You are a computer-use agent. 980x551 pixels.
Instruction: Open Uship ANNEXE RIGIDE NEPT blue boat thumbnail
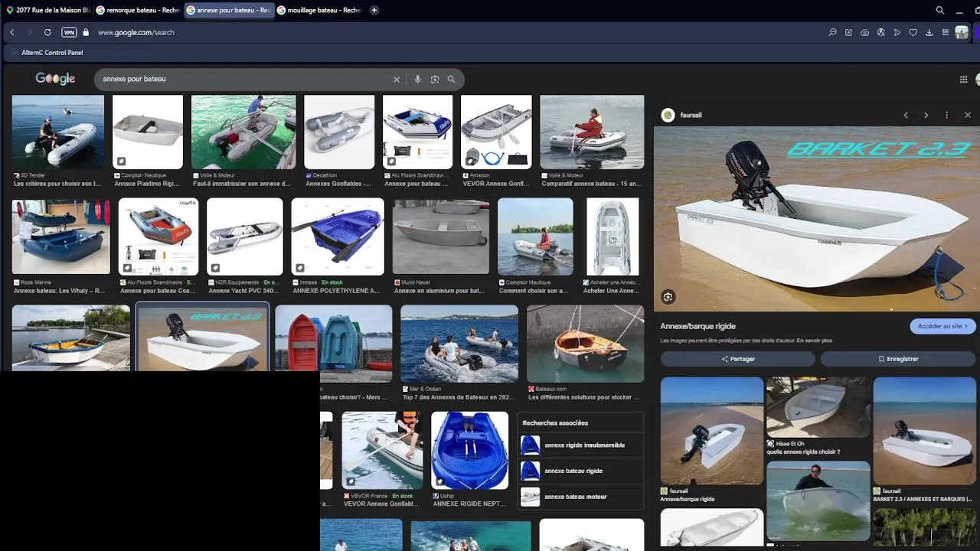coord(469,451)
